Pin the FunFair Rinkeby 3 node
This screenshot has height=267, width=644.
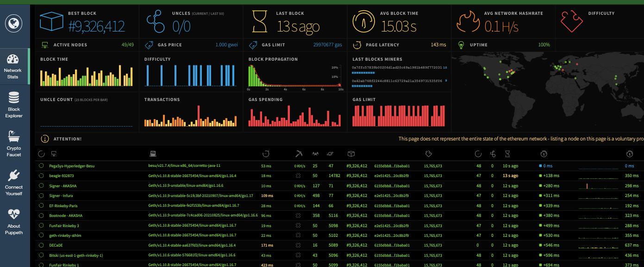coord(41,225)
